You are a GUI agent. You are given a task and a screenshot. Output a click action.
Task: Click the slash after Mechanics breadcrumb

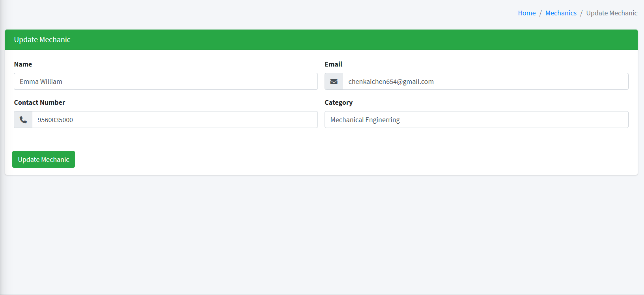pyautogui.click(x=581, y=13)
